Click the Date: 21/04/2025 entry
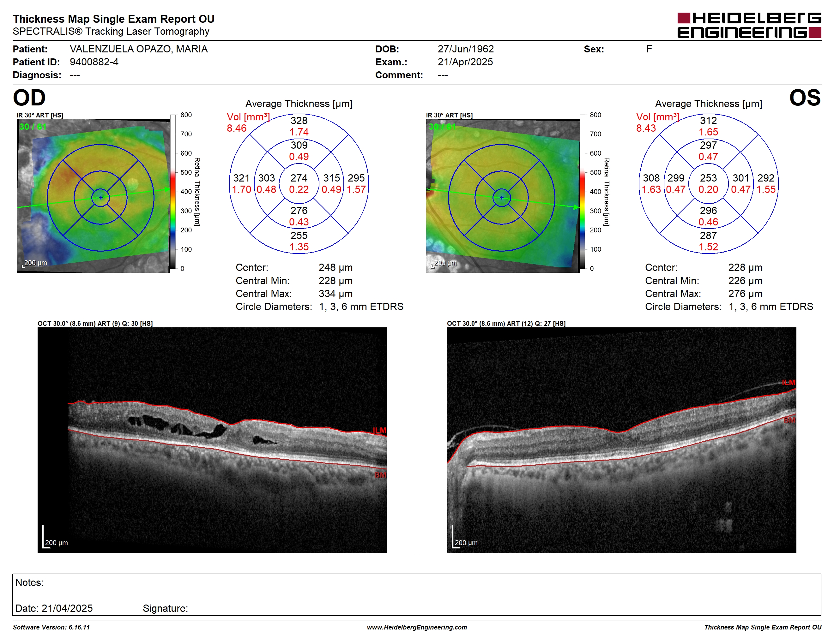 click(54, 608)
